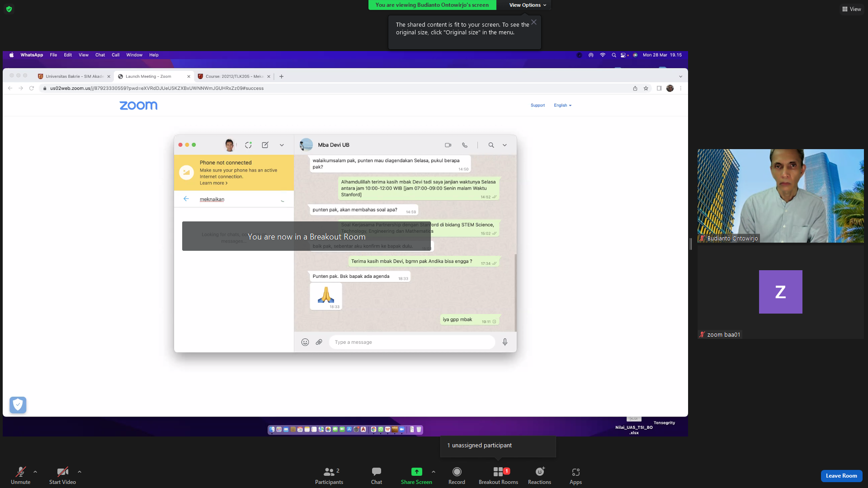Expand WhatsApp sidebar menu chevron
This screenshot has height=488, width=868.
click(282, 145)
